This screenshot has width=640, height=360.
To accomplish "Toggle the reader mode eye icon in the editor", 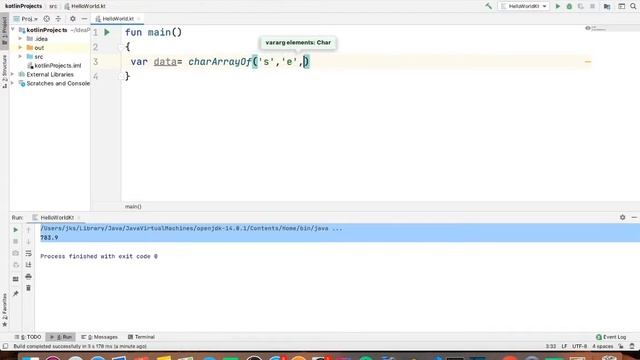I will pos(588,28).
